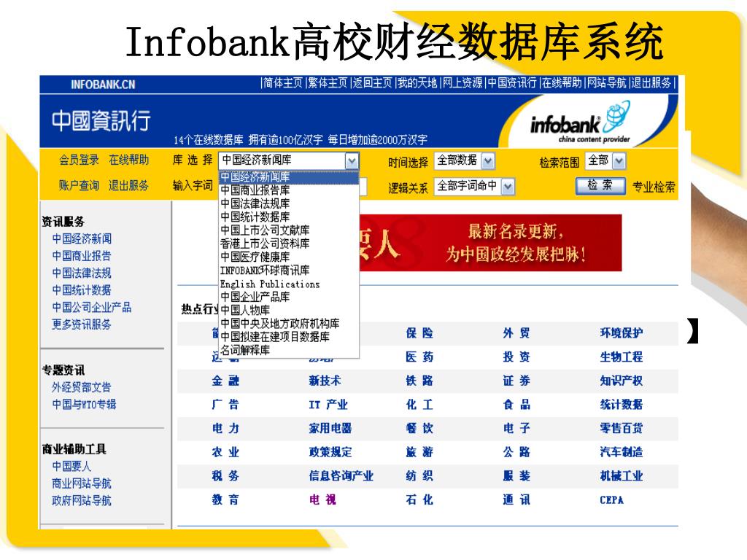Pick 香港上市公司资料库 option

289,244
